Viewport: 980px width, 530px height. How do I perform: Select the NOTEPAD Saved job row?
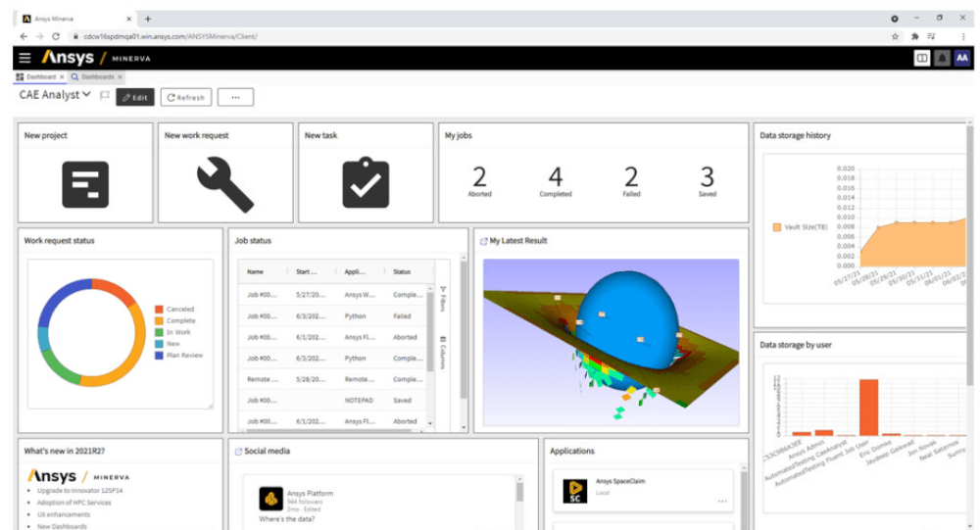coord(333,400)
